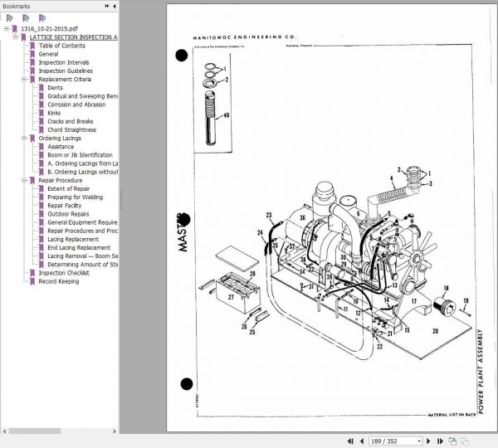Screen dimensions: 498x448
Task: Go to Lacing Replacement bookmark
Action: [x=73, y=239]
